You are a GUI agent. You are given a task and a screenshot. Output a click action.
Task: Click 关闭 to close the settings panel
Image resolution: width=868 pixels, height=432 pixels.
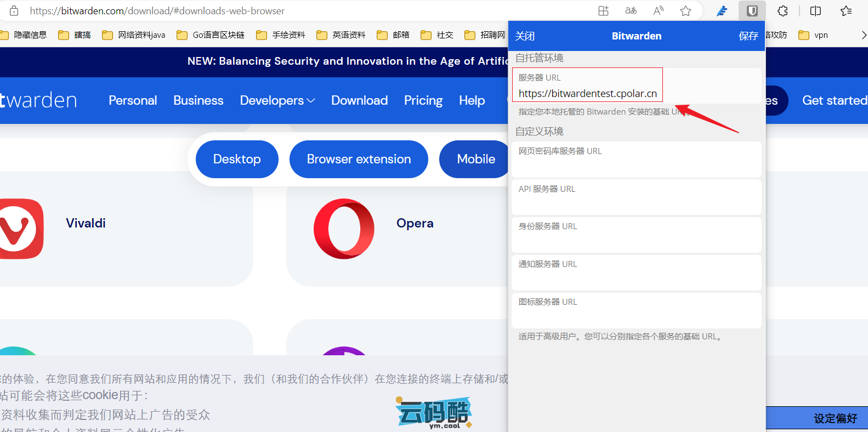click(525, 36)
